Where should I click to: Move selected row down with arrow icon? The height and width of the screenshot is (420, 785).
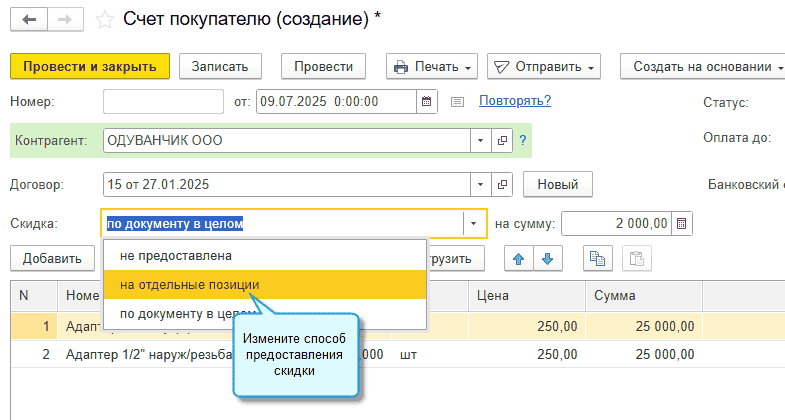coord(546,258)
